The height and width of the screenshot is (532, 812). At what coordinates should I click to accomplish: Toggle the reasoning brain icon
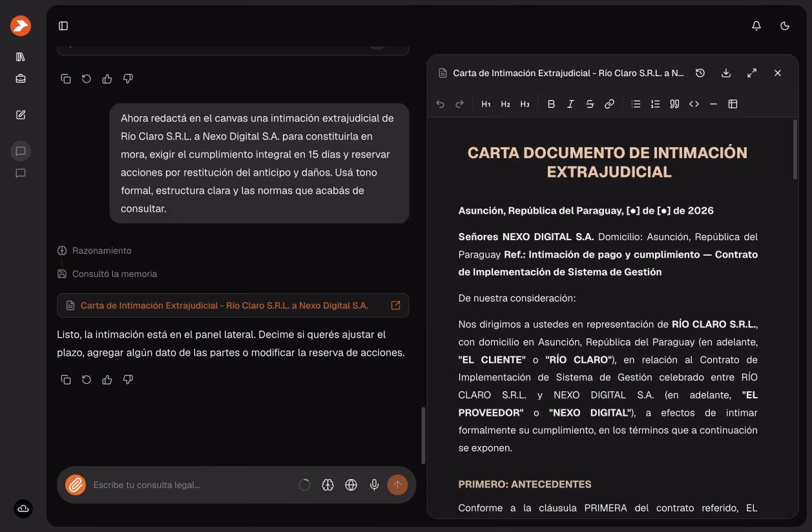(328, 485)
